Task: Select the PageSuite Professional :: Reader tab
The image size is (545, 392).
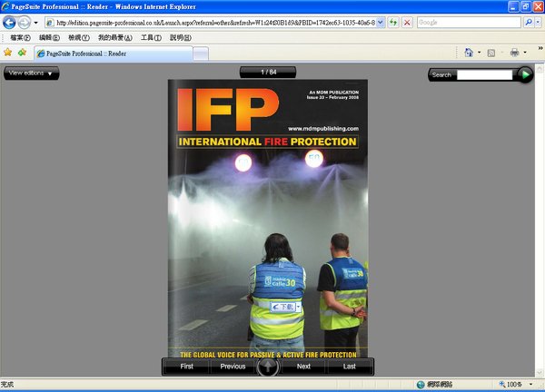Action: point(114,54)
